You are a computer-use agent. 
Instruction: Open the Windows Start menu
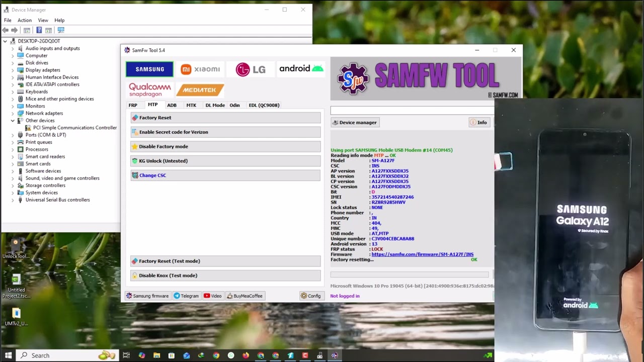coord(8,355)
